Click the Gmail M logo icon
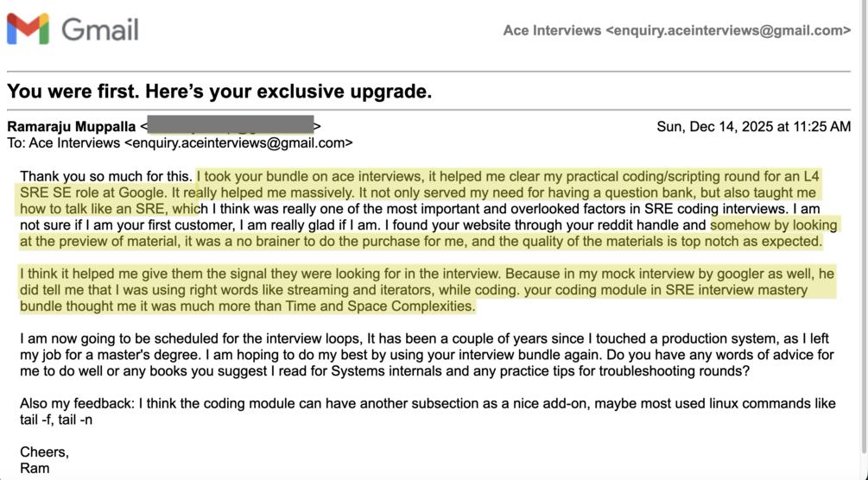This screenshot has width=868, height=480. click(x=28, y=28)
